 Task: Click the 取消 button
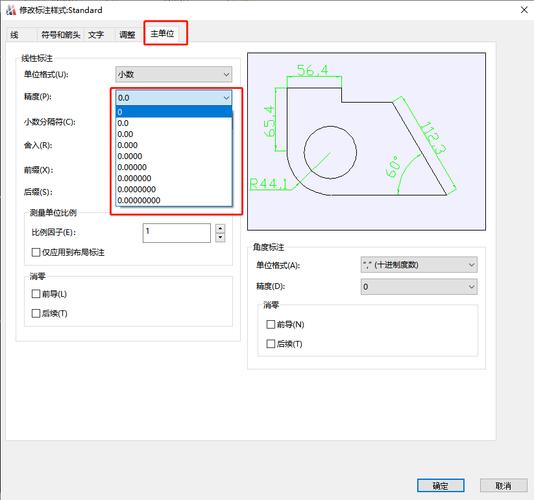[x=503, y=485]
